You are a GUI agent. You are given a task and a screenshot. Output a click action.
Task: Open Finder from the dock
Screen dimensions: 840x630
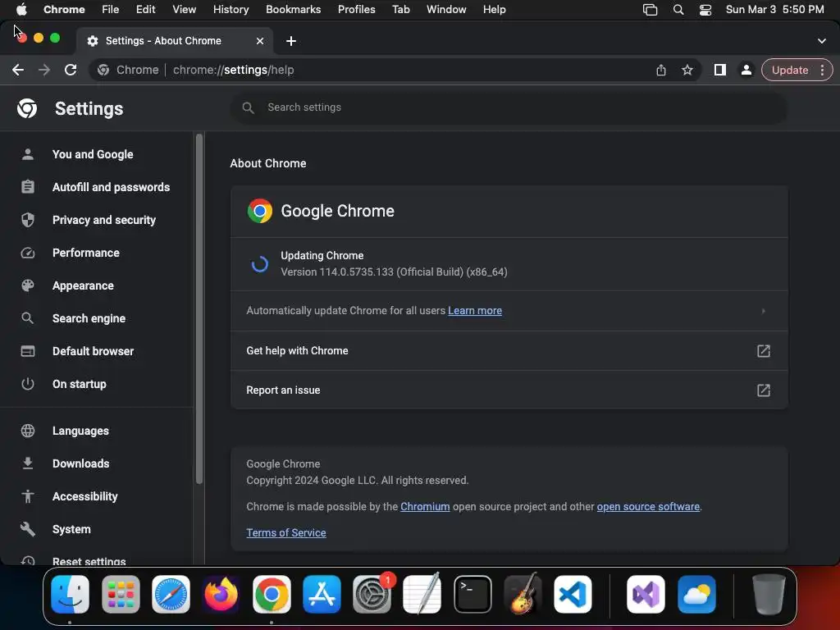[x=71, y=594]
